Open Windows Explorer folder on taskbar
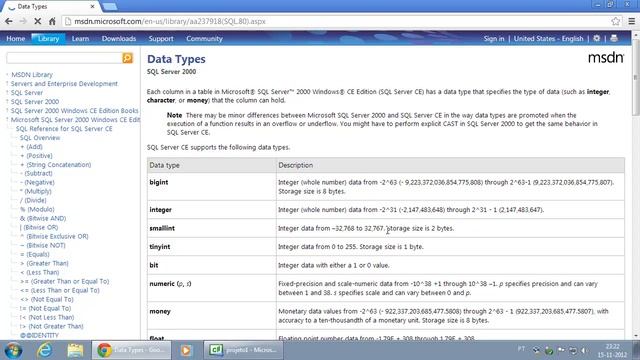640x360 pixels. point(75,350)
